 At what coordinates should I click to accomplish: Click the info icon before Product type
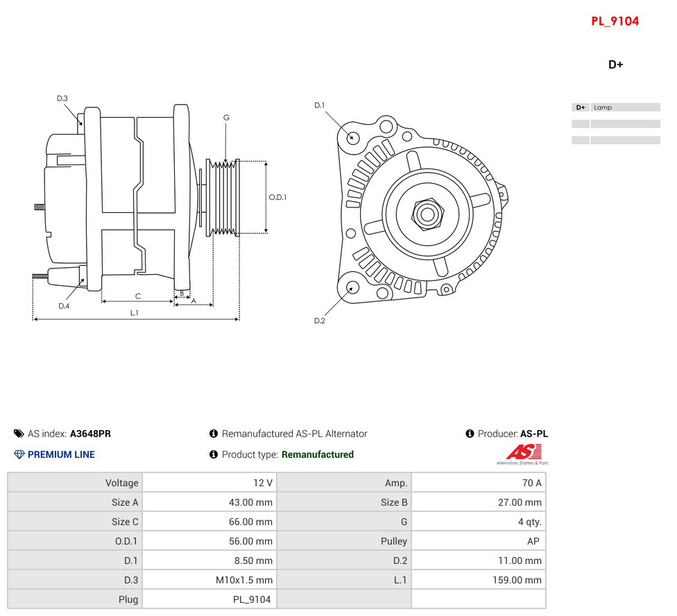213,454
